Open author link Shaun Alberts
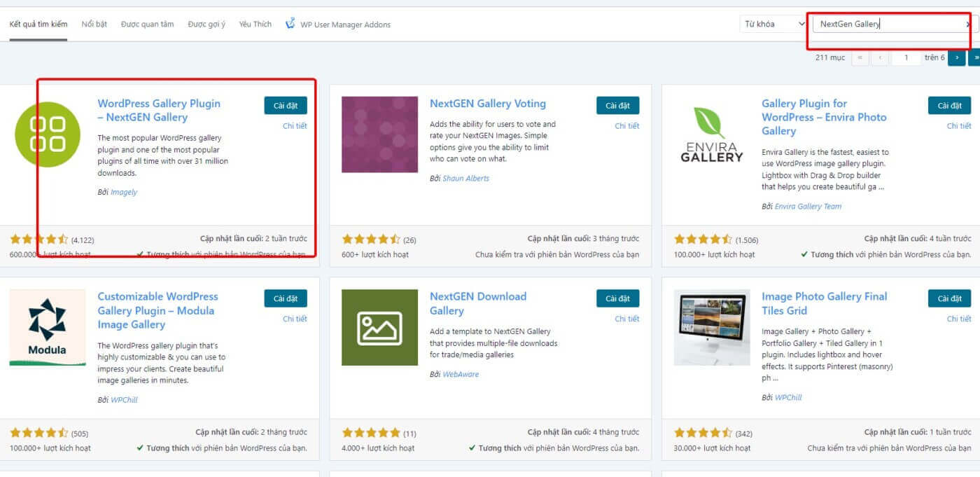Screen dimensions: 980x477 465,178
